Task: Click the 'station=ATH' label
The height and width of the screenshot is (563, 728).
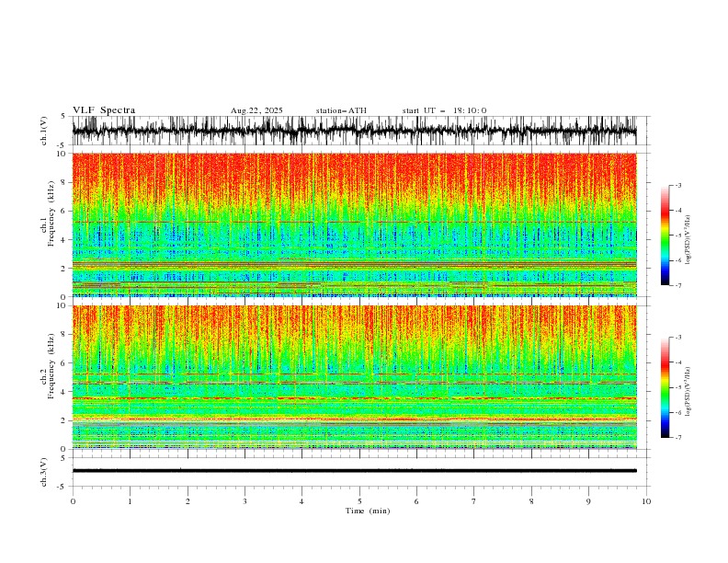Action: pyautogui.click(x=341, y=110)
